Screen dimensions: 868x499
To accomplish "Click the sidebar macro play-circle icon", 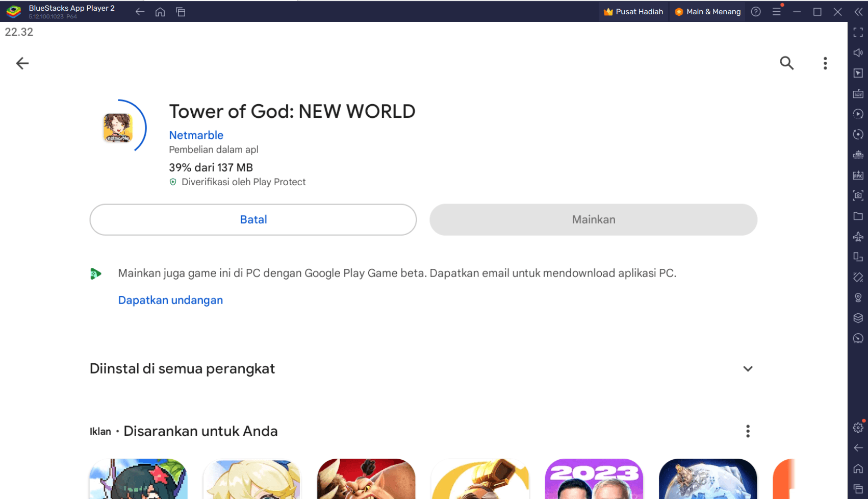I will 858,114.
